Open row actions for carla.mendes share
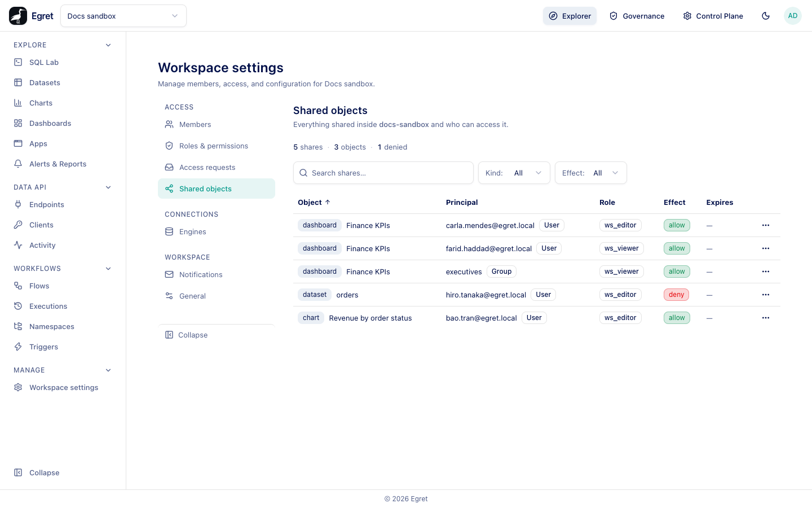This screenshot has height=508, width=812. (766, 225)
